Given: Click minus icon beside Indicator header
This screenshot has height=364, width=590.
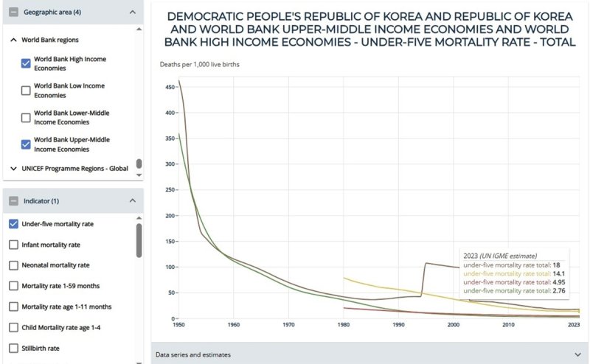Looking at the screenshot, I should pos(13,200).
